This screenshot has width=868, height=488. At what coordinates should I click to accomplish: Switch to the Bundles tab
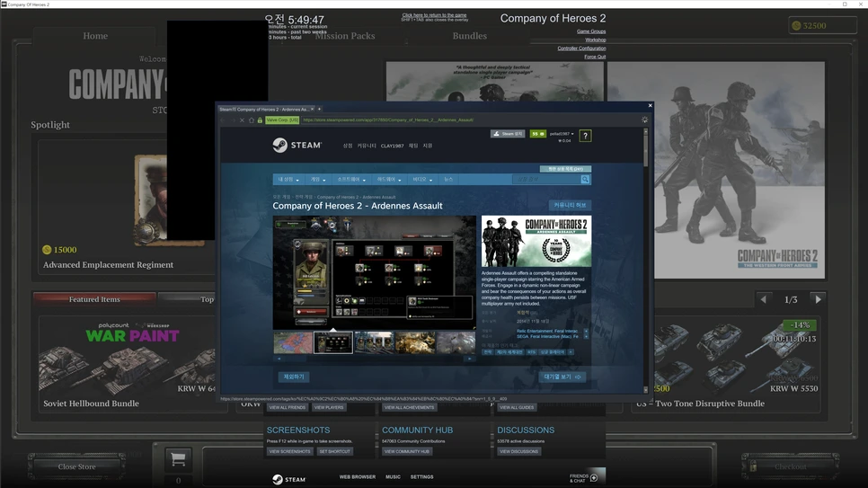click(x=469, y=36)
